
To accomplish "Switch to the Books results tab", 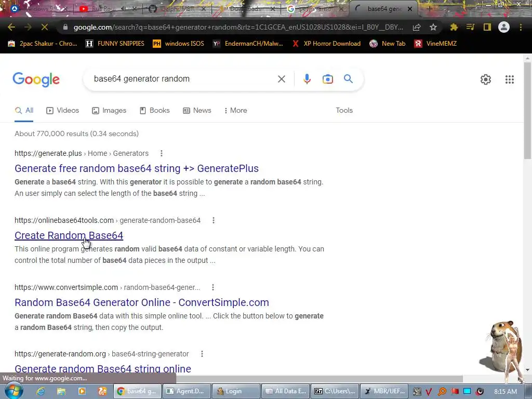I will 155,110.
